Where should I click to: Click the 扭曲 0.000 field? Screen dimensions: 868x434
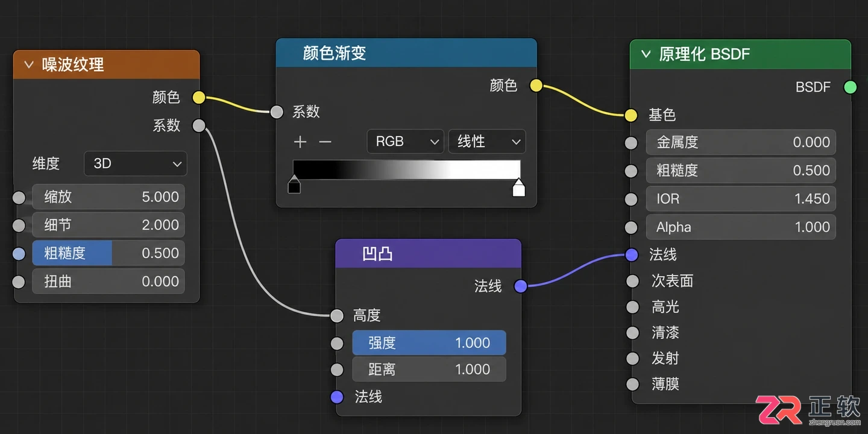click(x=108, y=281)
